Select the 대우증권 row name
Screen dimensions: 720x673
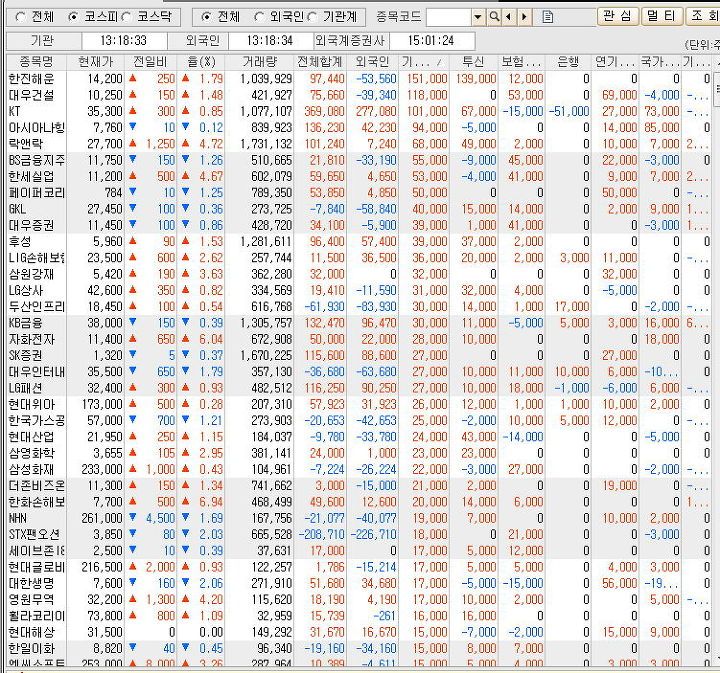(x=31, y=225)
